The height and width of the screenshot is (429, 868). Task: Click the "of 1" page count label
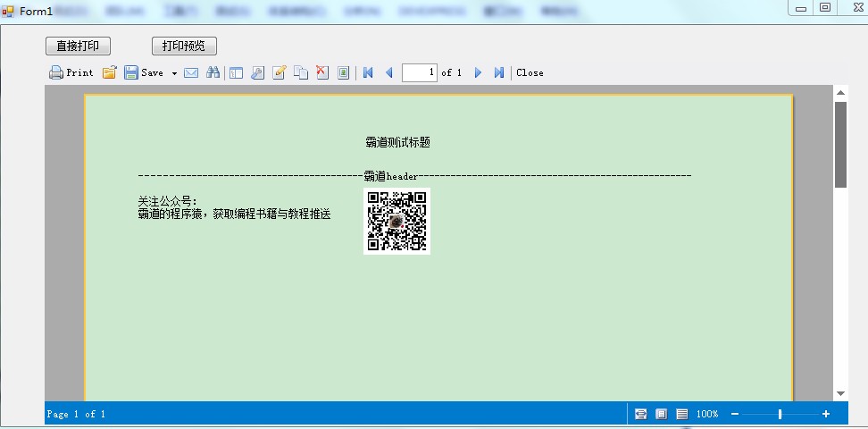(x=452, y=72)
